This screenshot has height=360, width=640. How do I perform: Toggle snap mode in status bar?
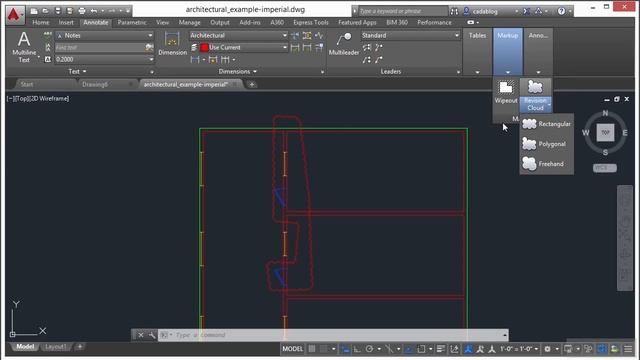(324, 349)
